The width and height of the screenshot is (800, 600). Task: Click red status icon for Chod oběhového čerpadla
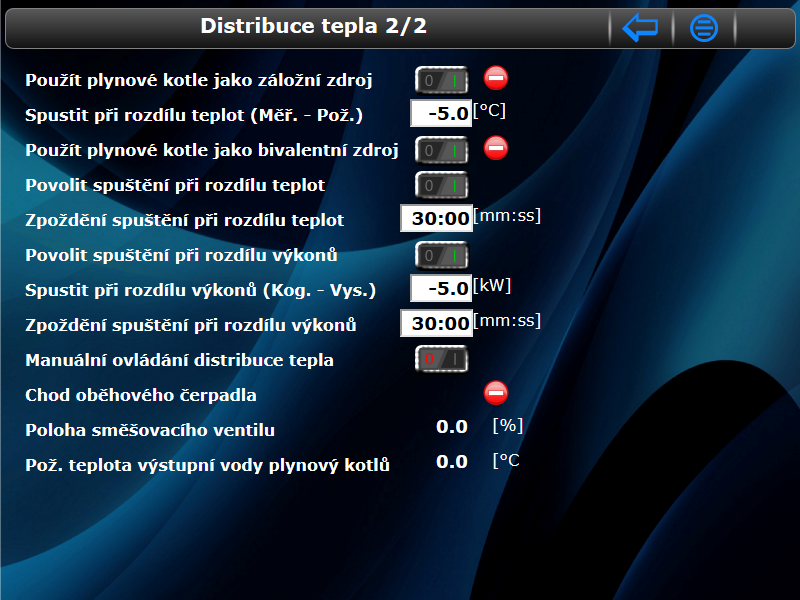point(496,393)
